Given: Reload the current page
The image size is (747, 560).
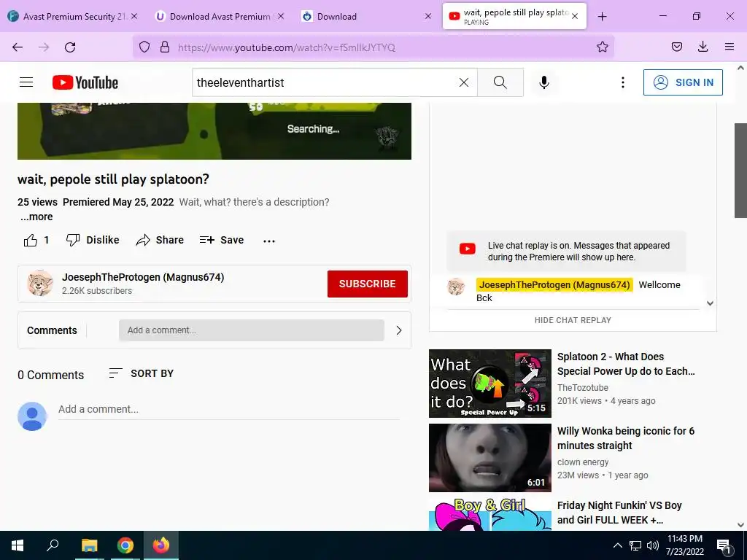Looking at the screenshot, I should (70, 47).
